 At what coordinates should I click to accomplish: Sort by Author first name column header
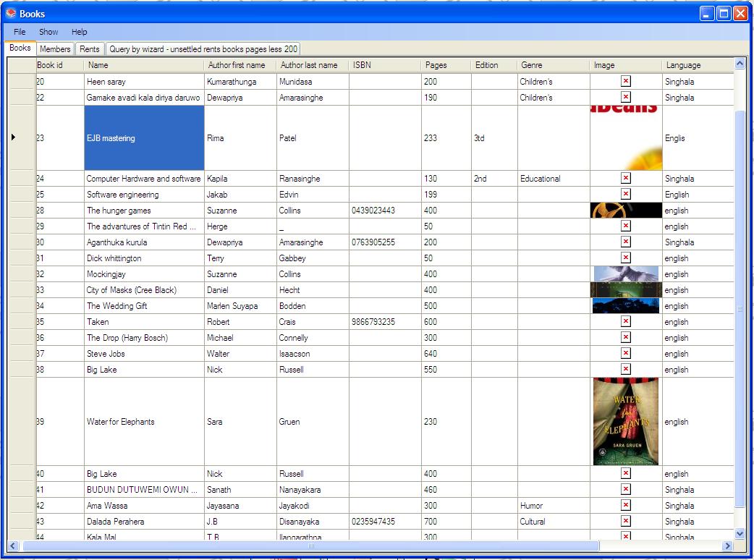(x=240, y=65)
